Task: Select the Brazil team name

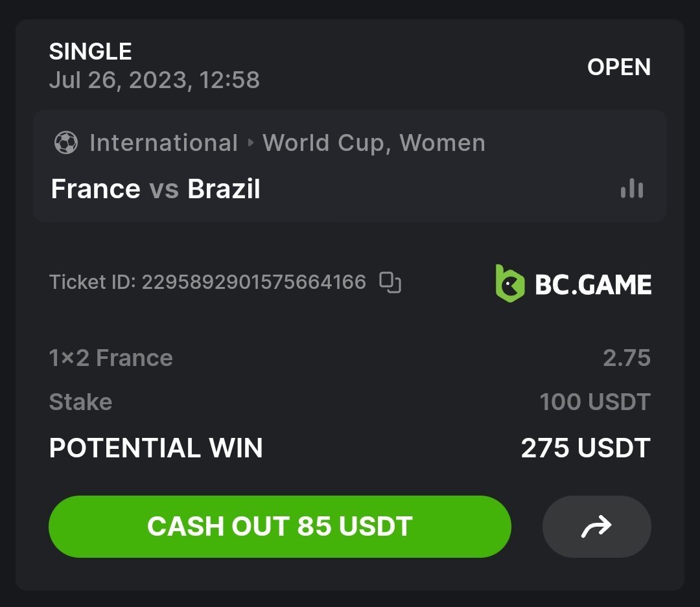Action: click(x=224, y=189)
